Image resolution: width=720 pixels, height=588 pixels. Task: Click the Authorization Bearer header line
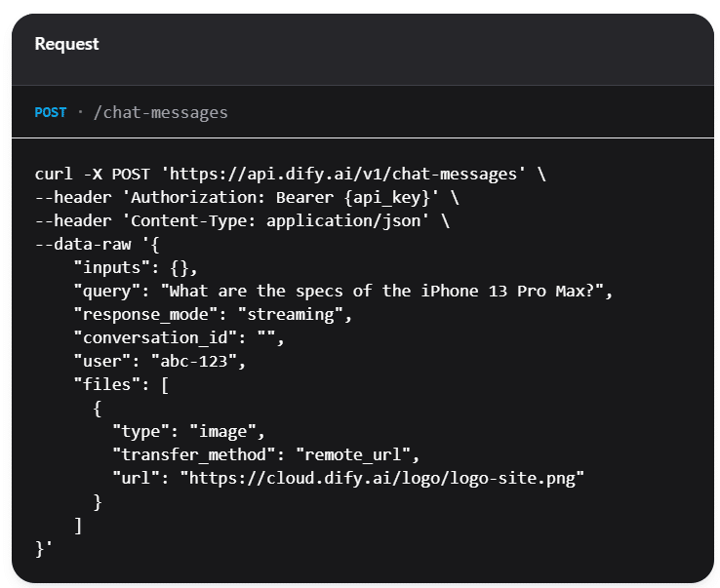(x=247, y=197)
